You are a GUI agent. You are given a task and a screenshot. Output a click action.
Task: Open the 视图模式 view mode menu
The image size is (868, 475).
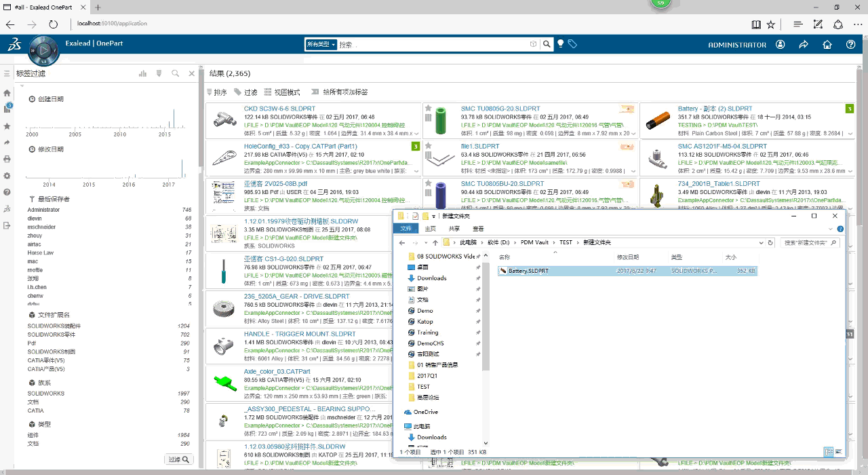(282, 92)
